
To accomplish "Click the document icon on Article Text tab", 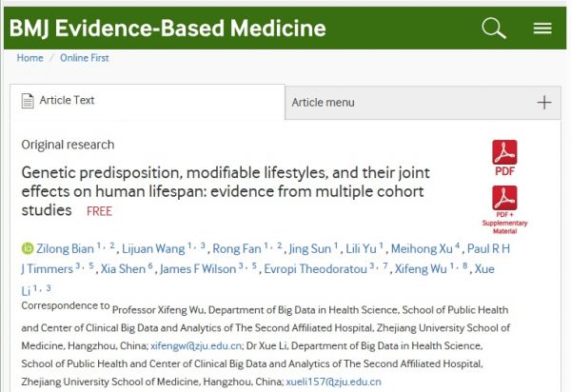I will coord(28,101).
